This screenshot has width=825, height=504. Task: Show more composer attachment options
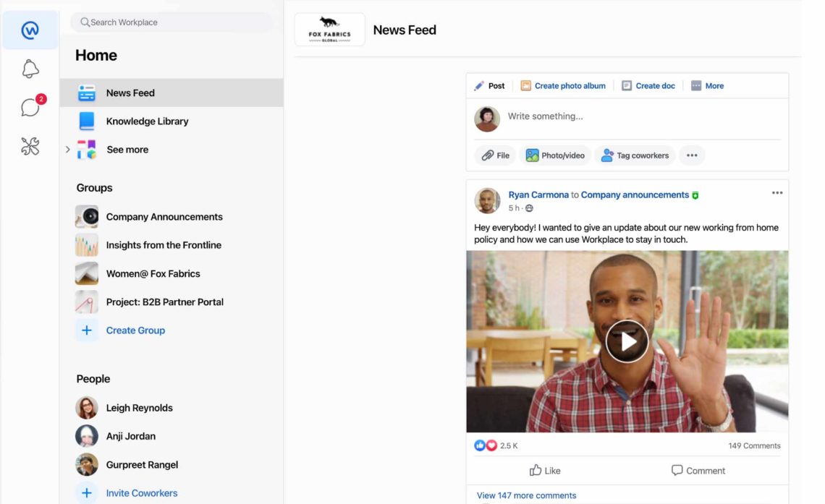pyautogui.click(x=692, y=155)
